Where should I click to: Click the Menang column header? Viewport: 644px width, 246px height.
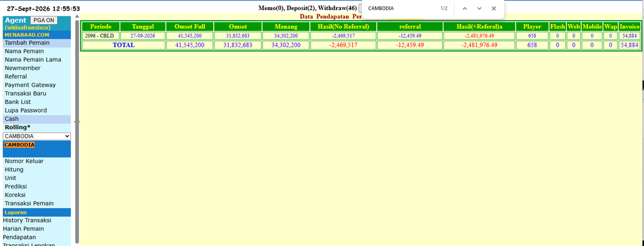pyautogui.click(x=286, y=26)
